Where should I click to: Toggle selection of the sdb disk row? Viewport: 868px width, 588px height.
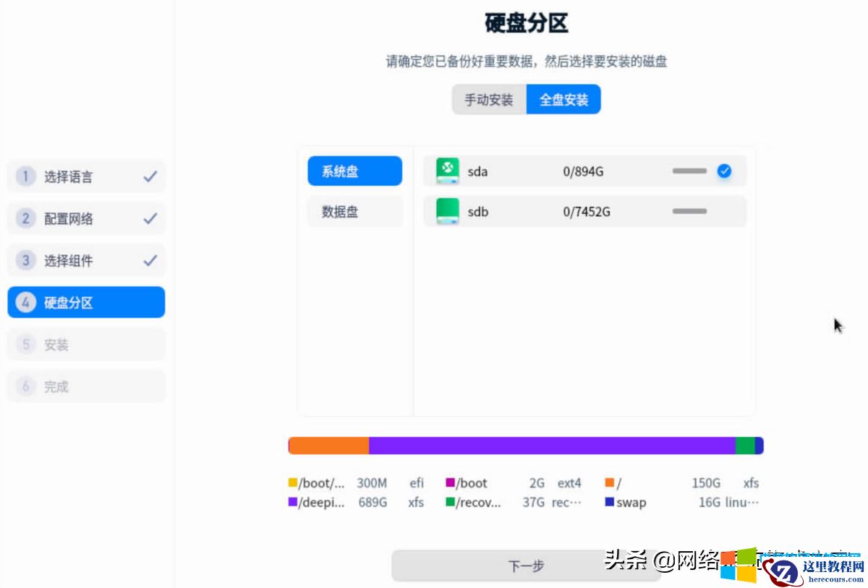click(x=584, y=210)
